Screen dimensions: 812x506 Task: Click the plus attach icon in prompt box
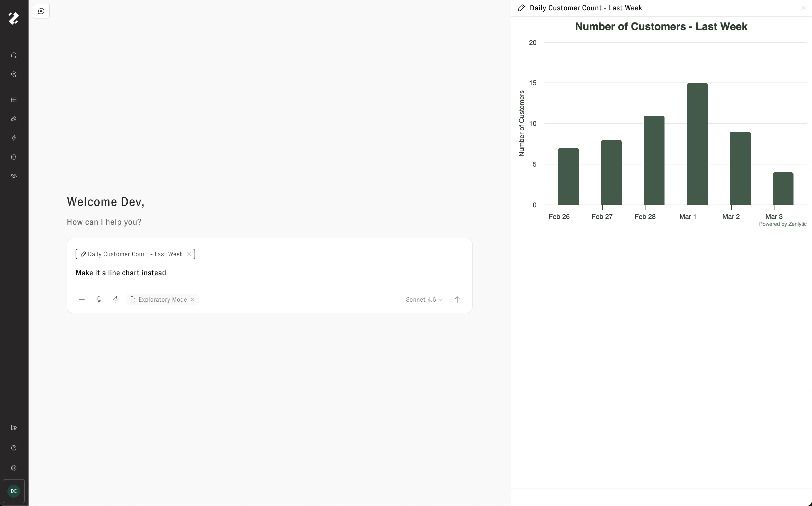[82, 300]
